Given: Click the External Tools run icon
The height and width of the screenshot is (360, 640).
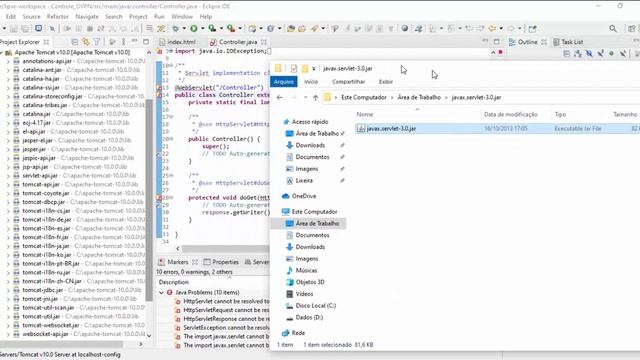Looking at the screenshot, I should click(231, 29).
